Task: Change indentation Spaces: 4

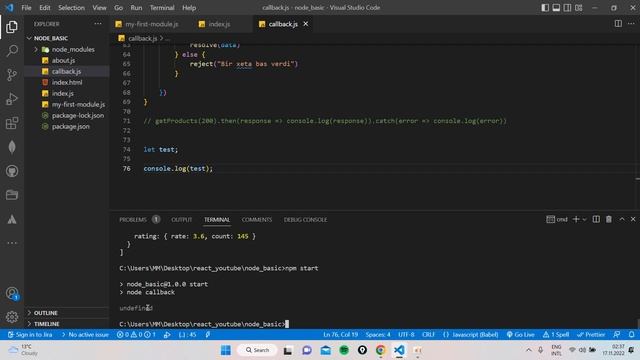Action: pos(378,334)
